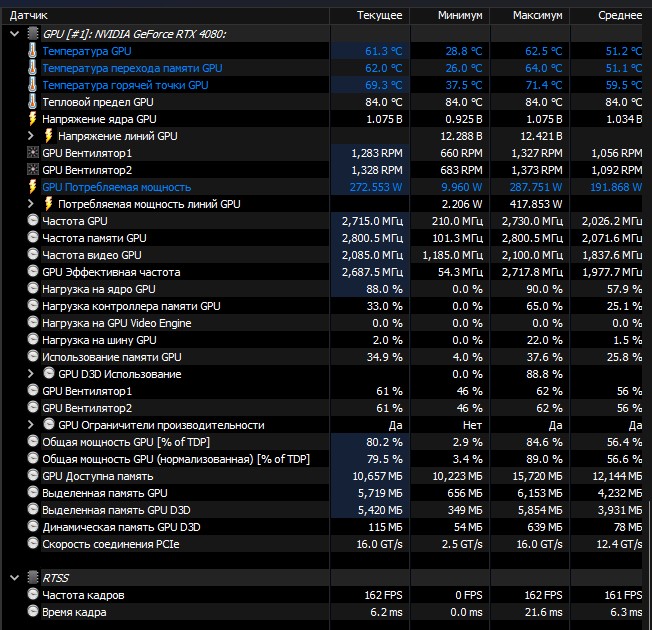Click the lightning icon beside Напряжение ядра GPU
Viewport: 652px width, 630px height.
pyautogui.click(x=32, y=119)
